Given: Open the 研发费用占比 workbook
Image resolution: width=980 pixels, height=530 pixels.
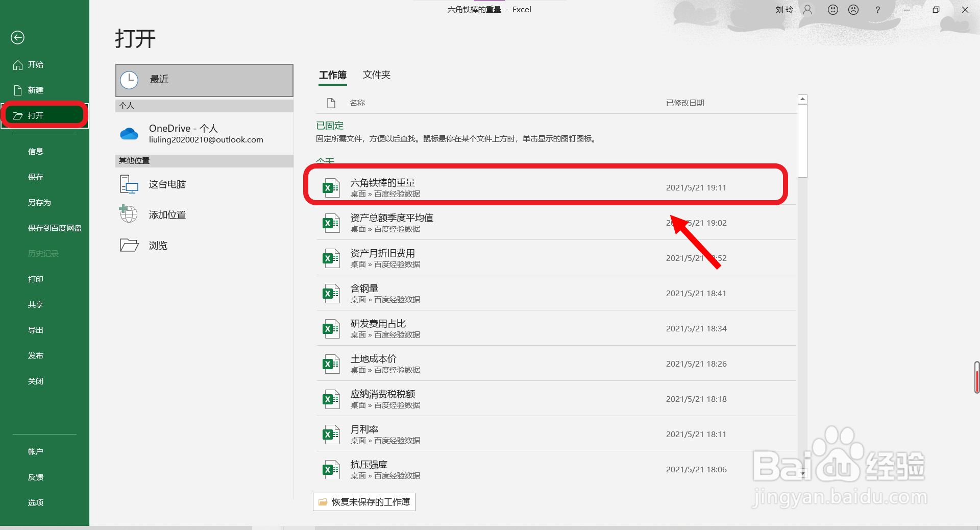Looking at the screenshot, I should [x=556, y=328].
